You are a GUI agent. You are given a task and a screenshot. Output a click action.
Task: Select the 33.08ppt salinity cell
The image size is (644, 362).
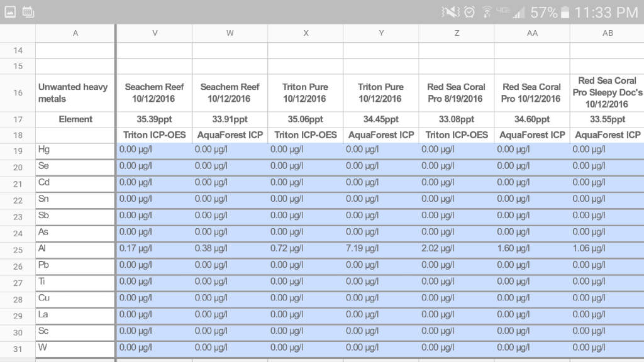[457, 119]
